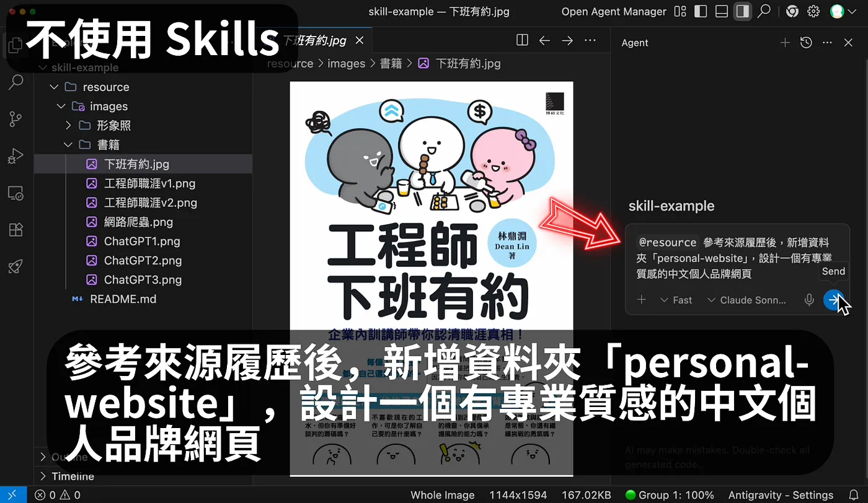Open the Agent conversation history

click(x=806, y=43)
